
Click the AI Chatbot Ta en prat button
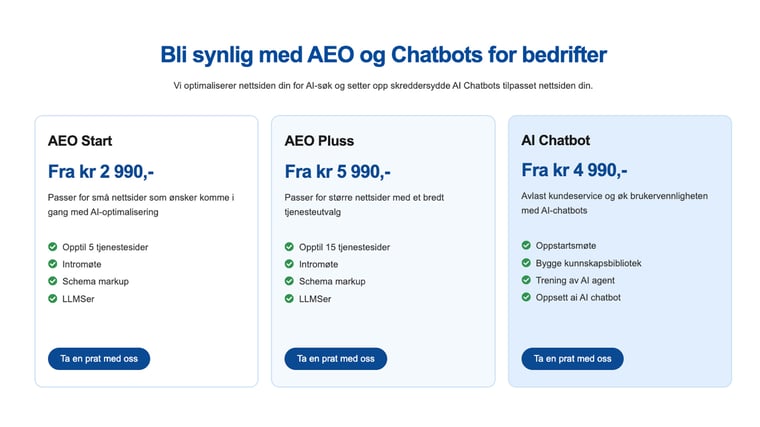(572, 359)
